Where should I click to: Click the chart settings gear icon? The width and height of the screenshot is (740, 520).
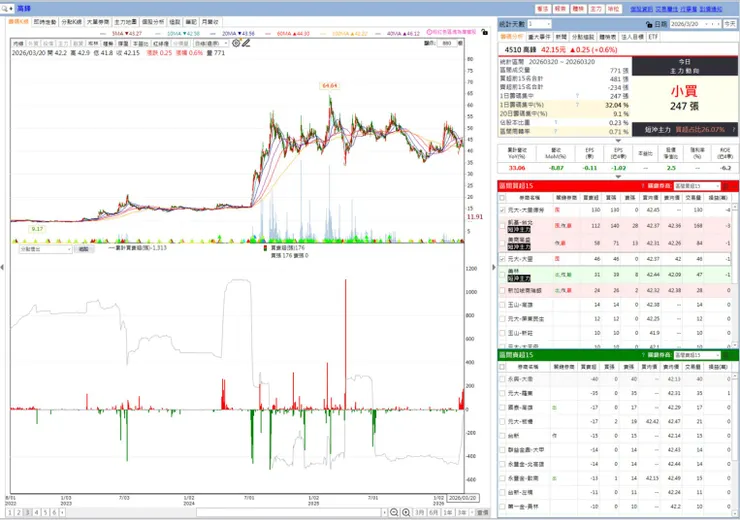pos(236,43)
